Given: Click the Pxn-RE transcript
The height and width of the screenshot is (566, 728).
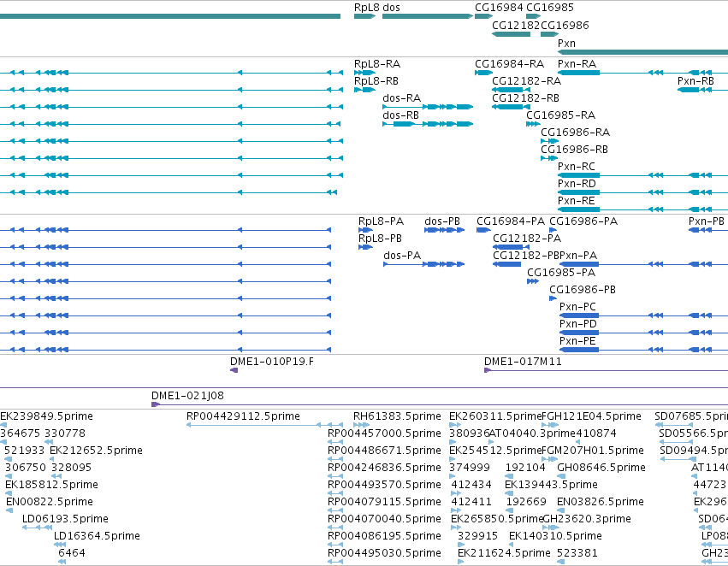Looking at the screenshot, I should click(577, 200).
